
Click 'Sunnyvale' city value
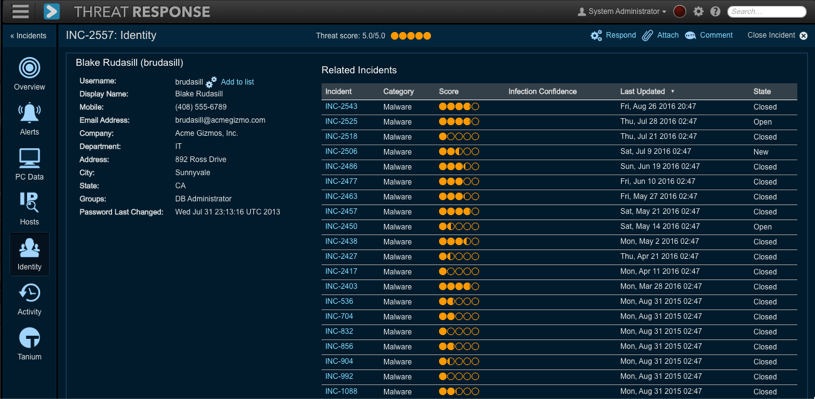click(192, 172)
